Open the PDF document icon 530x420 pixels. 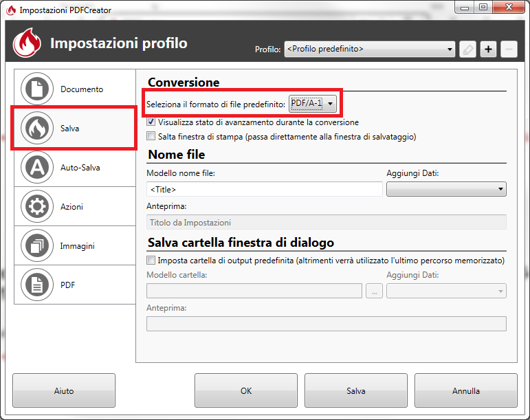coord(37,285)
